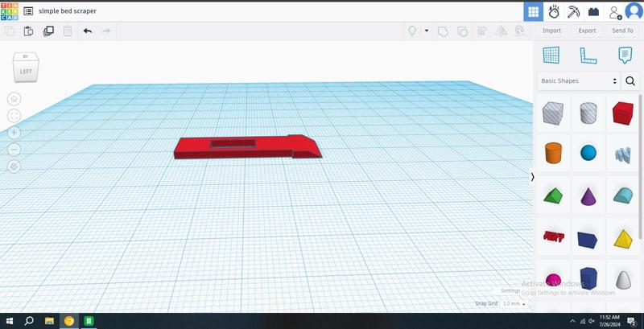Viewport: 644px width, 329px height.
Task: Open the designs list icon
Action: tap(28, 11)
